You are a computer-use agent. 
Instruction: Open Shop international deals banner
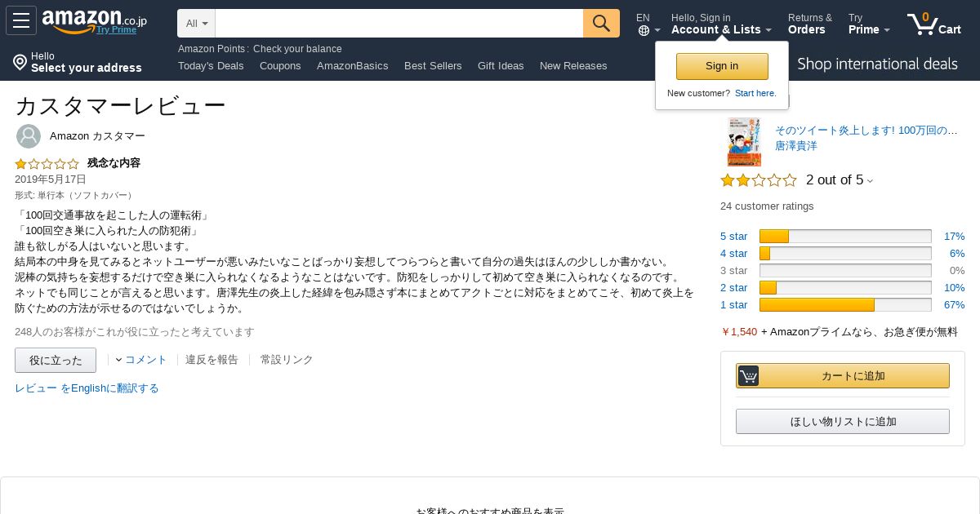(877, 64)
